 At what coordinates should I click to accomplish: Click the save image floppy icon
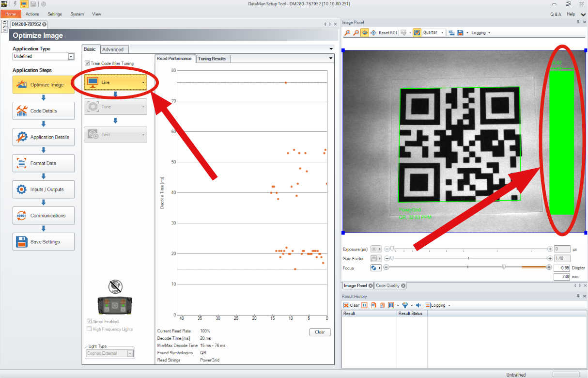[x=460, y=32]
